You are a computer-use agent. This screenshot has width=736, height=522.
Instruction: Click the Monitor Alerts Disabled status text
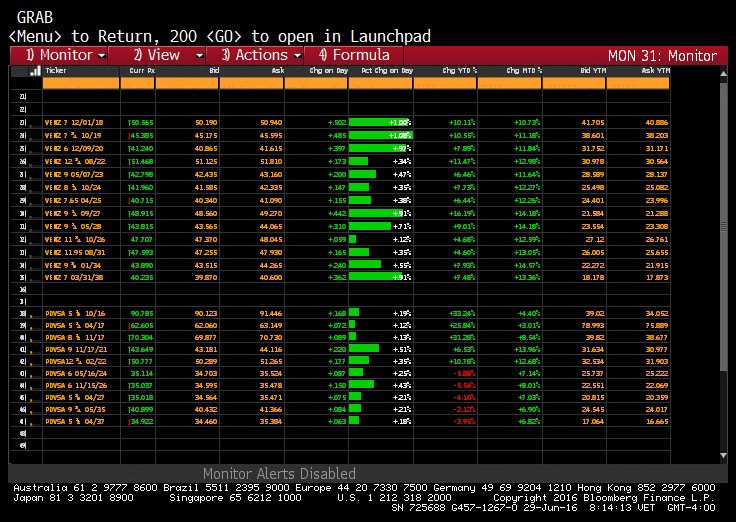click(279, 474)
